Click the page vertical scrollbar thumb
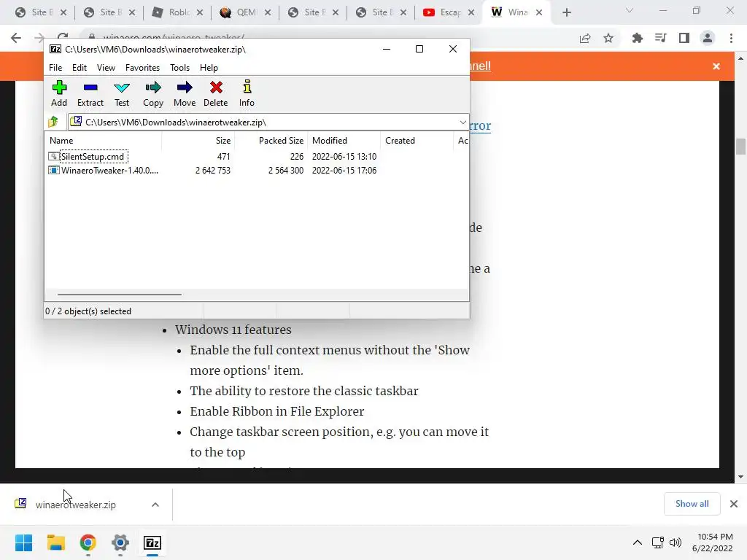 point(740,146)
